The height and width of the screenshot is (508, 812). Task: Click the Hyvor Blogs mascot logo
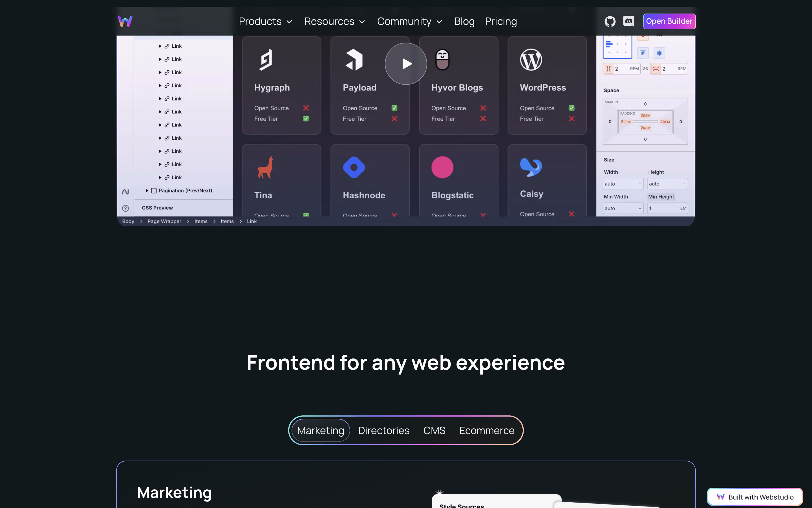[442, 60]
